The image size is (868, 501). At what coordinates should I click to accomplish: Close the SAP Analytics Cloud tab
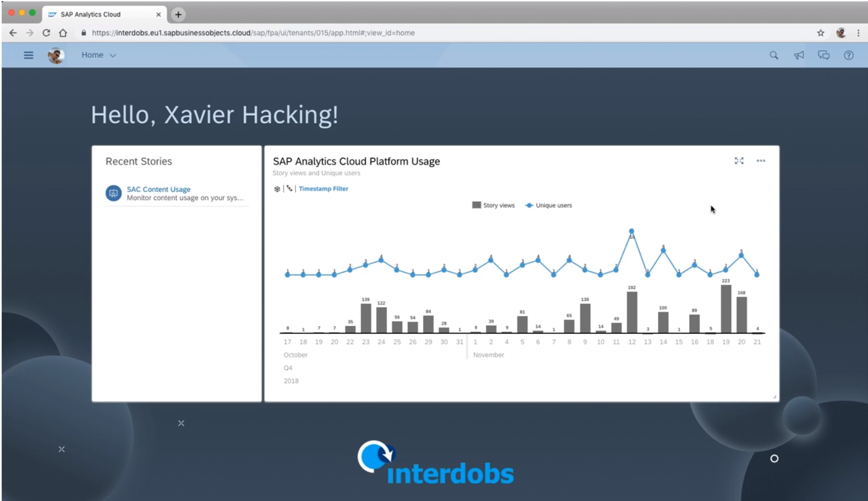click(x=158, y=14)
